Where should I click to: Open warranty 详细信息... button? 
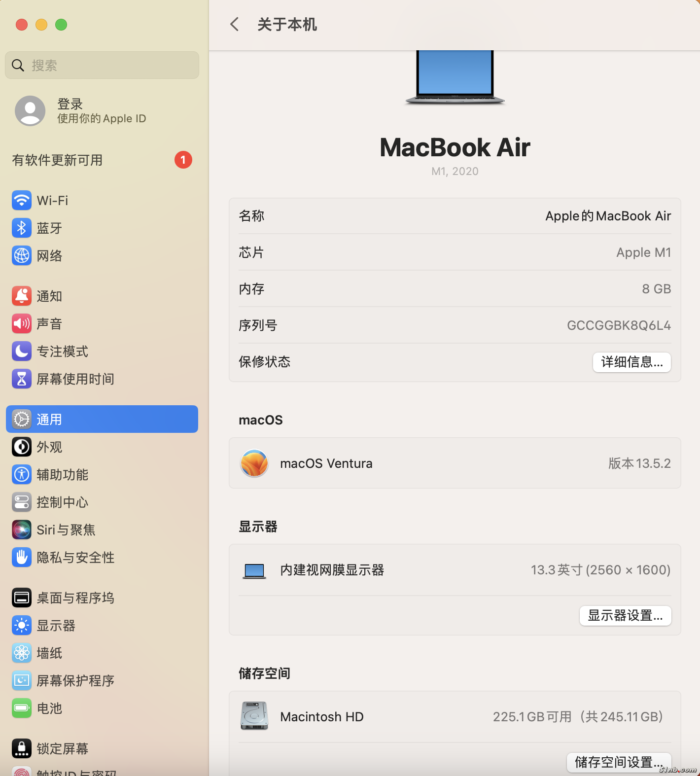632,362
